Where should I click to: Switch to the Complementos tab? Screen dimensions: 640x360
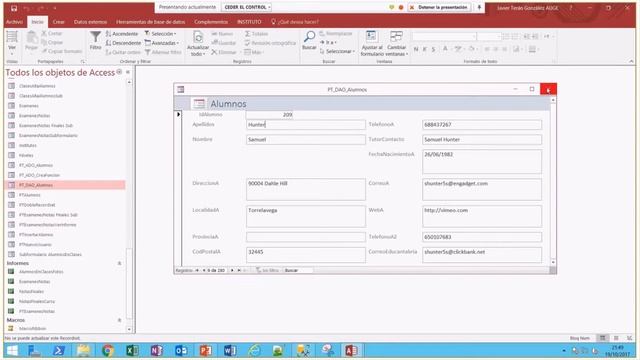(x=211, y=22)
